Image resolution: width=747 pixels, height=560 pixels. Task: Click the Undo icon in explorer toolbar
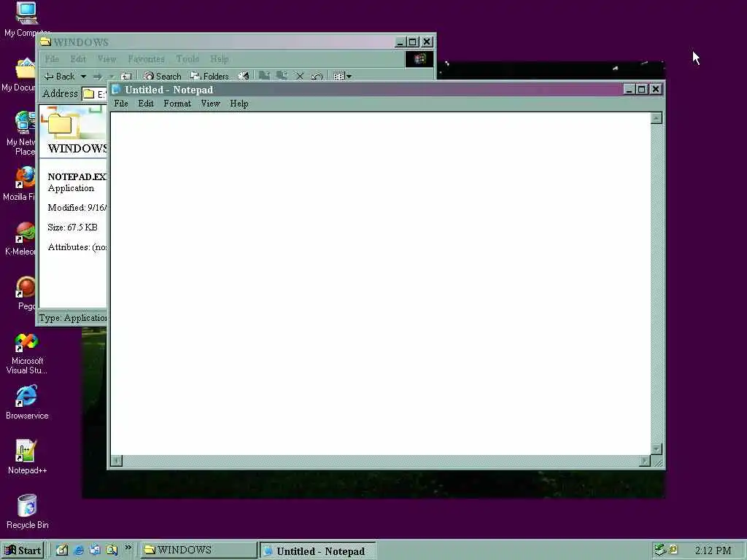[x=317, y=76]
